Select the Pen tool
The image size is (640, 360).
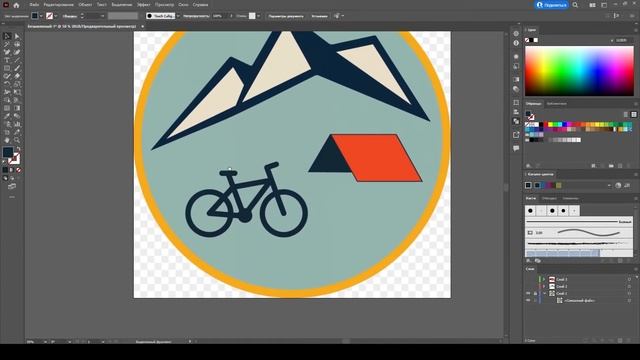tap(7, 52)
